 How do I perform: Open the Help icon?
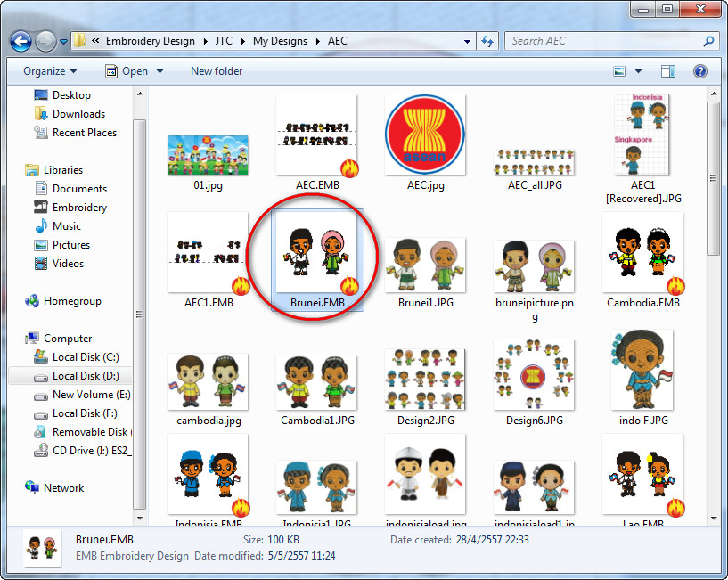[699, 71]
